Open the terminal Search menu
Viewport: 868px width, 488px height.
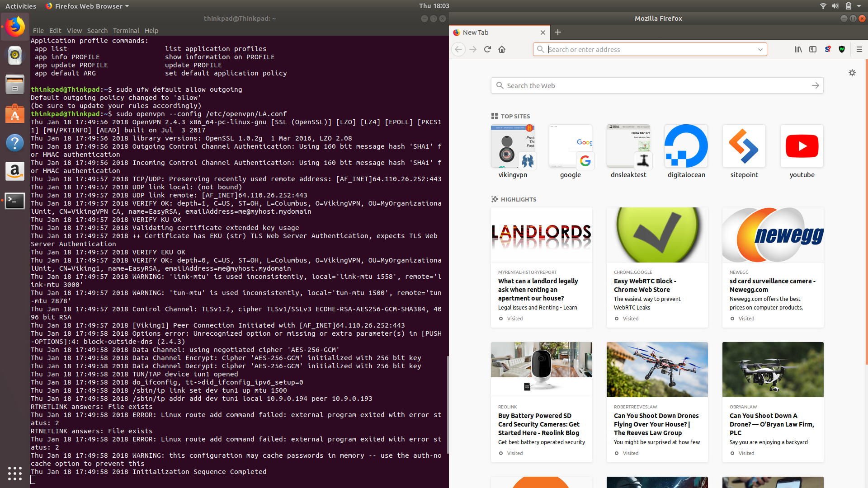pos(97,31)
